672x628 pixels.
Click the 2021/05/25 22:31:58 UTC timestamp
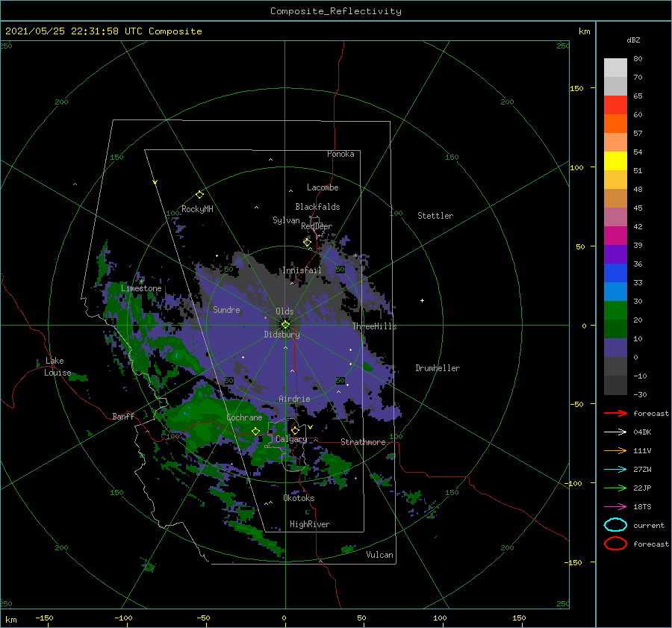point(74,31)
